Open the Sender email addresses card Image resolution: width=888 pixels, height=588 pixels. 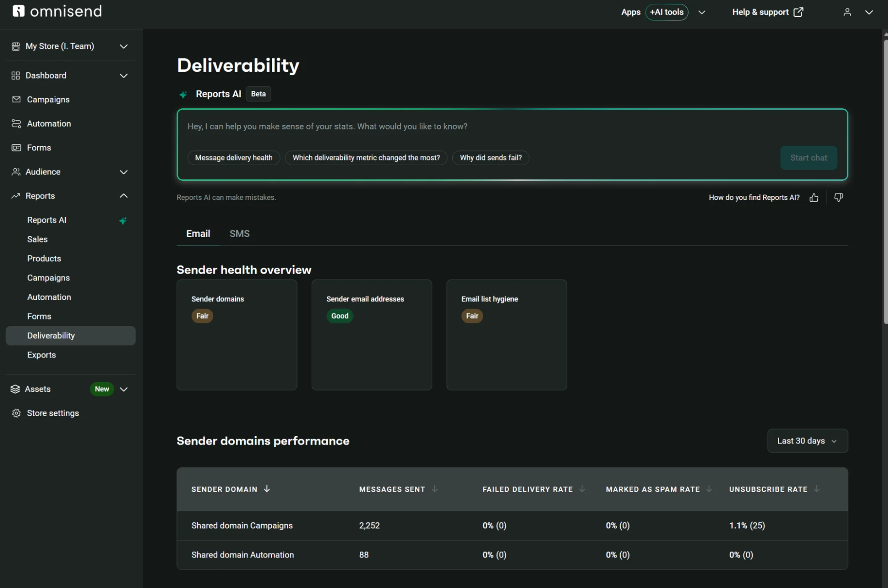coord(372,335)
